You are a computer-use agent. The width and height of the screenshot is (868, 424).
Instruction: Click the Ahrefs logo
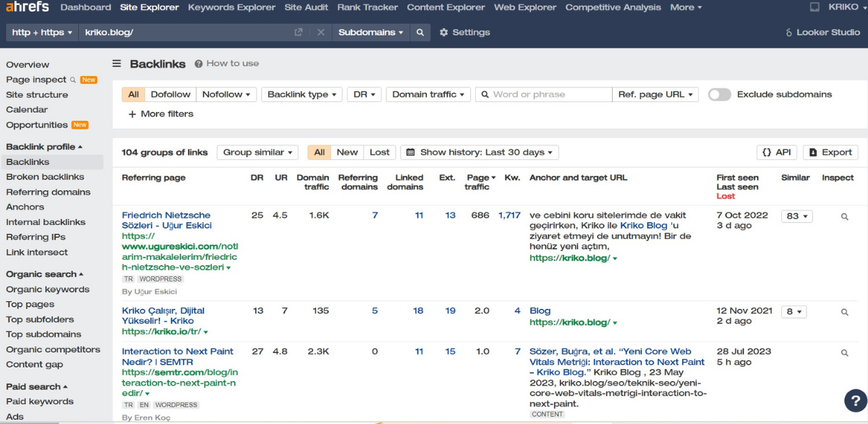[x=27, y=7]
